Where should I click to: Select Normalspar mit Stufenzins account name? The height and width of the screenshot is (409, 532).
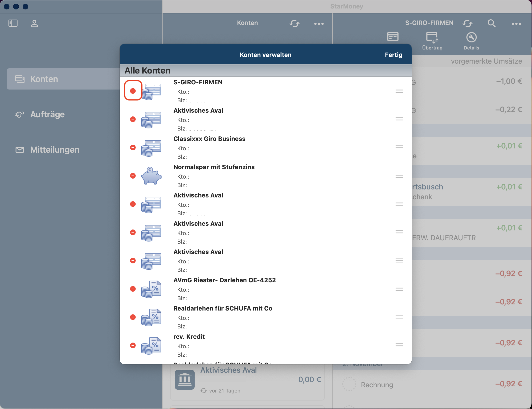point(214,167)
